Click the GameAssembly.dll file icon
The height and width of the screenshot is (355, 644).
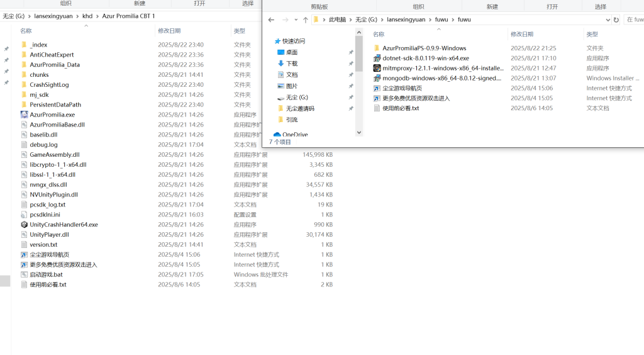24,154
